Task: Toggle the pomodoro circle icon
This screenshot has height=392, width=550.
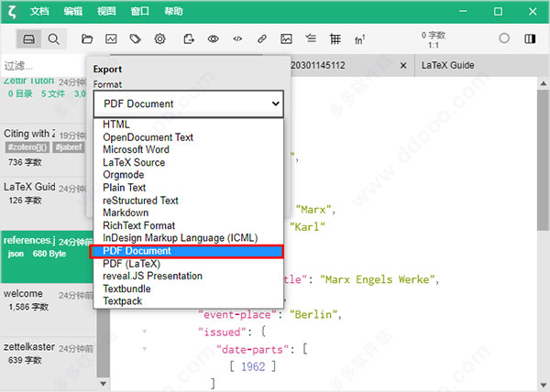Action: pos(504,38)
